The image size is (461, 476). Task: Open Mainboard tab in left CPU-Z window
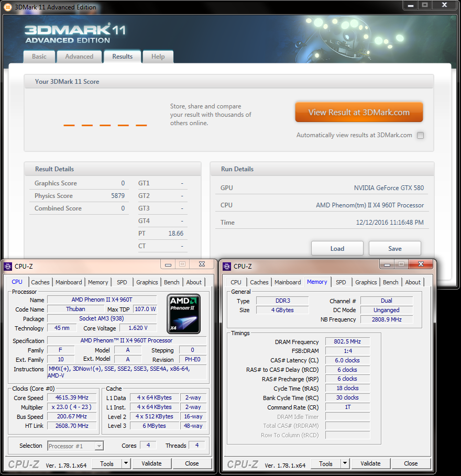[69, 282]
